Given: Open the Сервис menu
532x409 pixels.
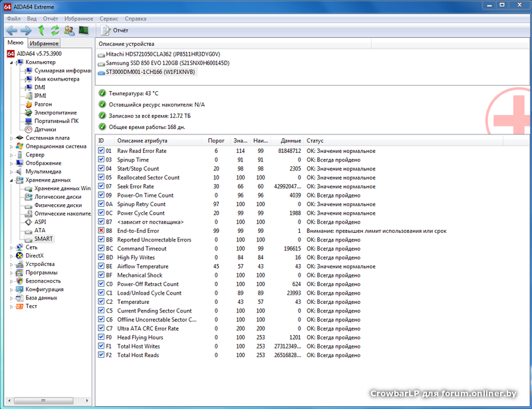Looking at the screenshot, I should 109,19.
